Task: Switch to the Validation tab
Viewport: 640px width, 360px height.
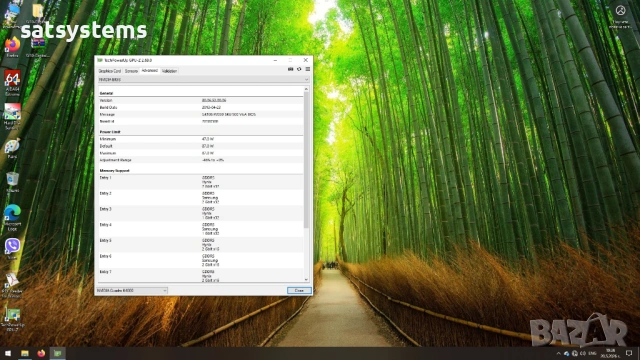Action: (169, 71)
